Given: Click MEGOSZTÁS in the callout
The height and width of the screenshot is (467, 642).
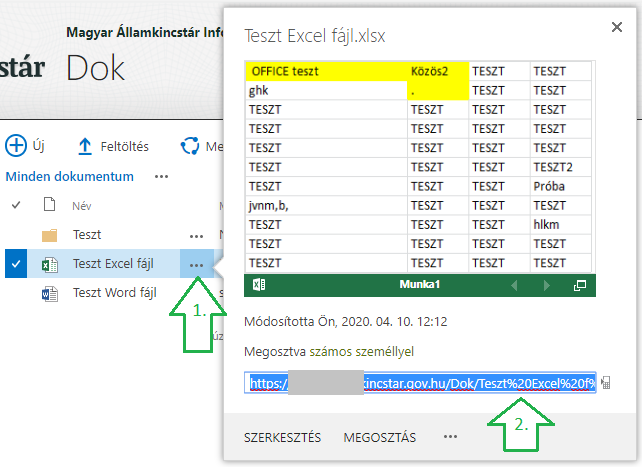Looking at the screenshot, I should [x=380, y=438].
